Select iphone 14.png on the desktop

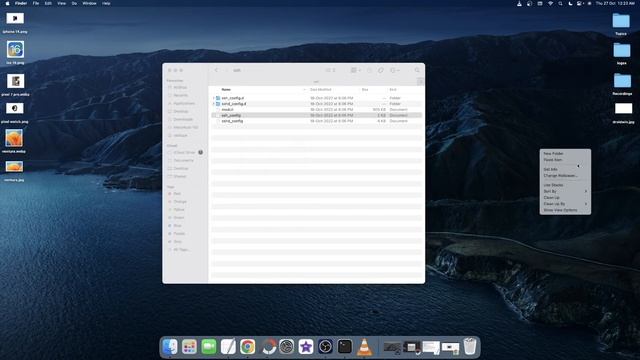click(15, 22)
